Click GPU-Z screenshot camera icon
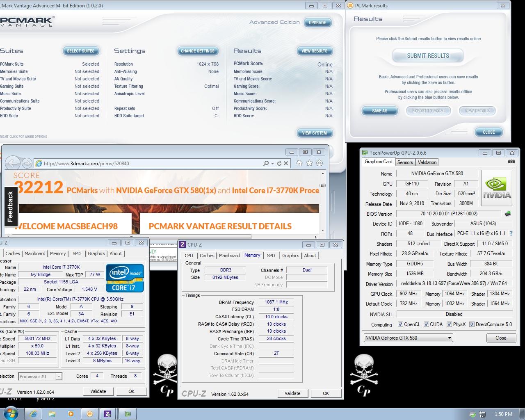 point(511,162)
